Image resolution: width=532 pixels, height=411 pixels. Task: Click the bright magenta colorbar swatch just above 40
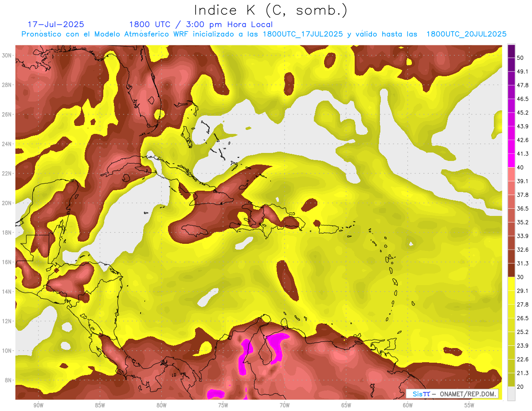point(511,160)
